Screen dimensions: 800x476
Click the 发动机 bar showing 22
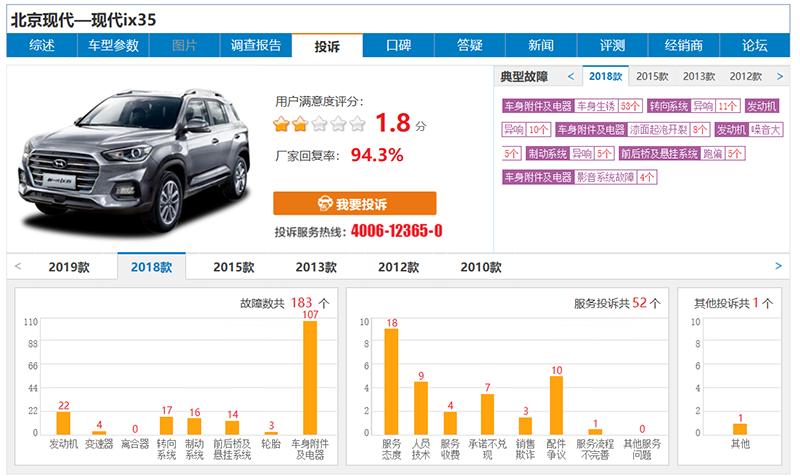[x=63, y=423]
